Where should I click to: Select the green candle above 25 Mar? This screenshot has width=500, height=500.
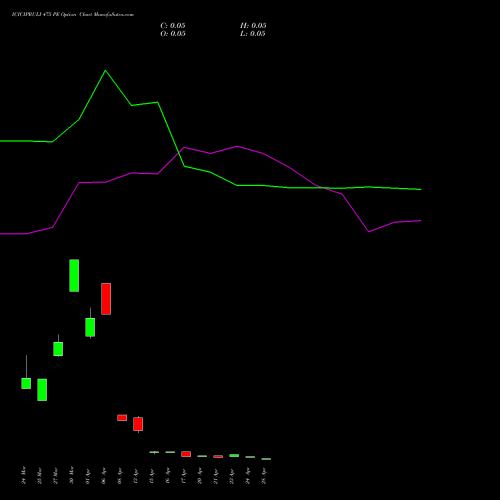coord(42,390)
